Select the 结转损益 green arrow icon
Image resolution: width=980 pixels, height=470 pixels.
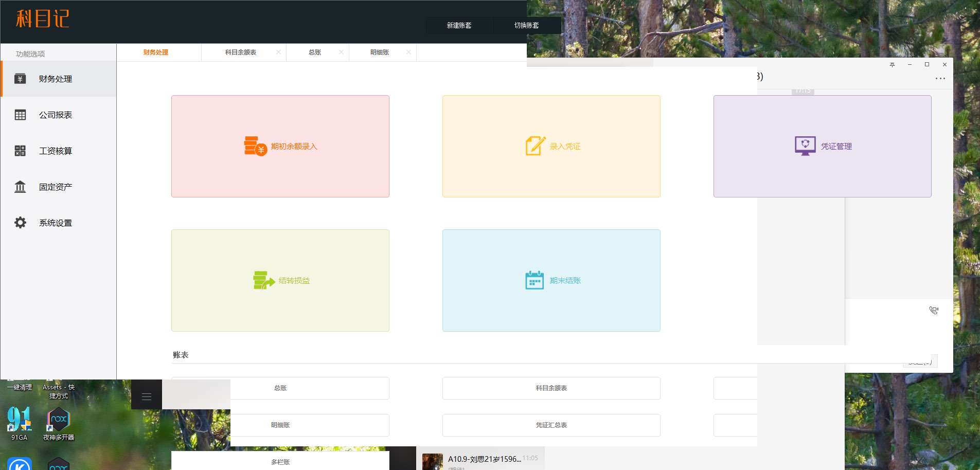(263, 280)
